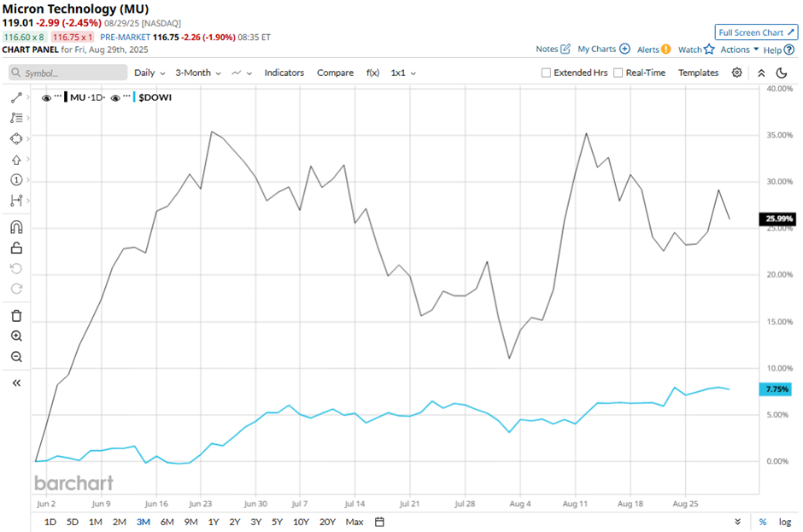Click the black MU series color swatch
803x532 pixels.
(66, 97)
